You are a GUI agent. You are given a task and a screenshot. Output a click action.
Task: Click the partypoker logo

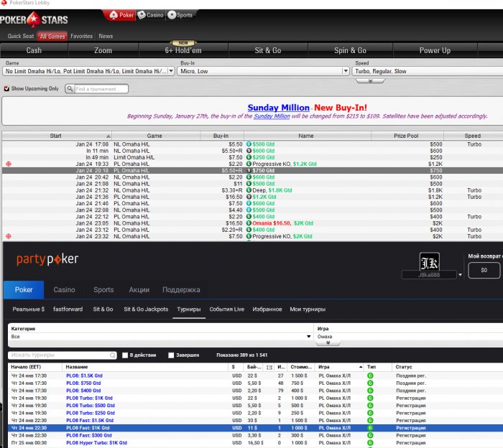pos(47,259)
